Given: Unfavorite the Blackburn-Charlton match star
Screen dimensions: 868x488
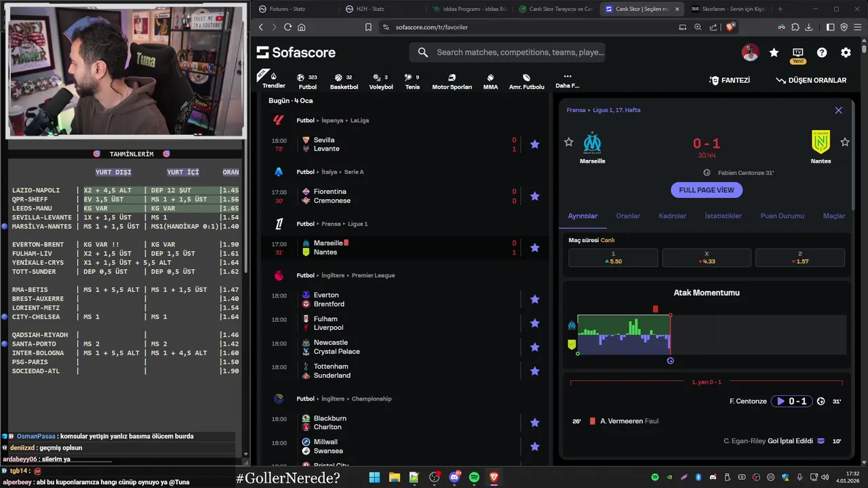Looking at the screenshot, I should click(534, 422).
